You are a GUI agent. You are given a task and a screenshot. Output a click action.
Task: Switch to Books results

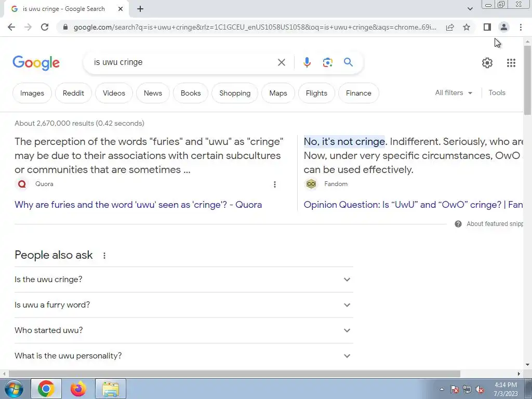[191, 93]
